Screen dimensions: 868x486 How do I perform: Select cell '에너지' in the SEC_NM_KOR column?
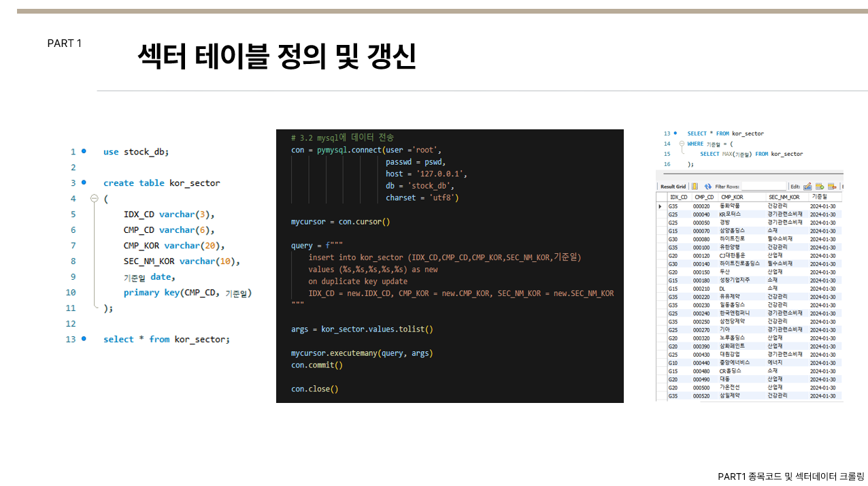tap(775, 362)
